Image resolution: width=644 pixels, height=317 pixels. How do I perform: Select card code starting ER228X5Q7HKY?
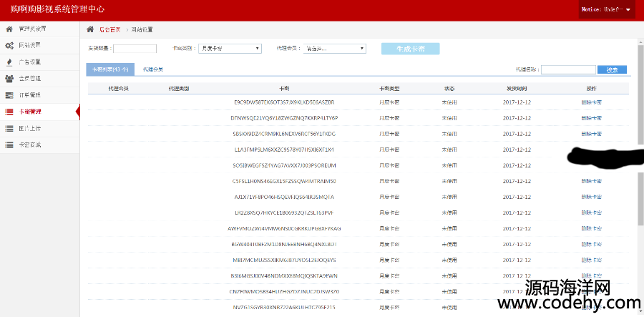tap(284, 213)
